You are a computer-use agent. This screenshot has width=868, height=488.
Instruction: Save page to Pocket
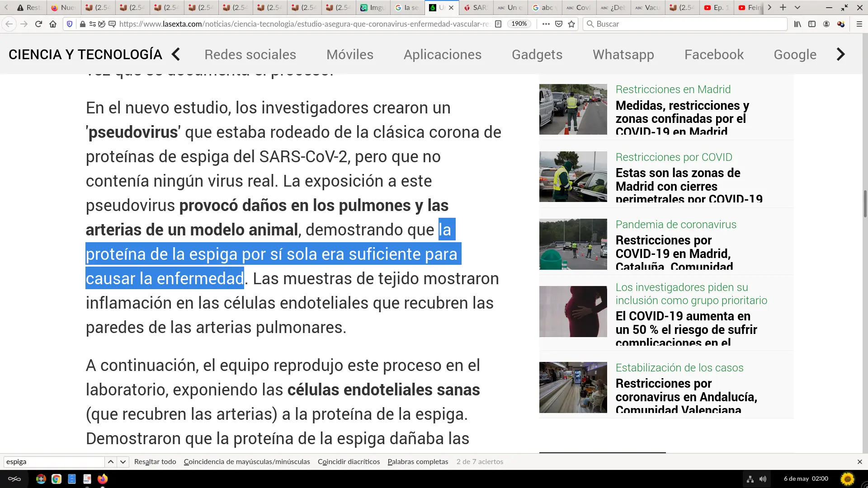(559, 24)
